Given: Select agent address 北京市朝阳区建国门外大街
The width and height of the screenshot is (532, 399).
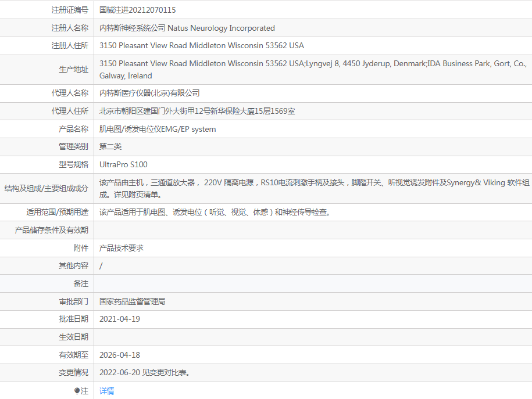Looking at the screenshot, I should (197, 111).
